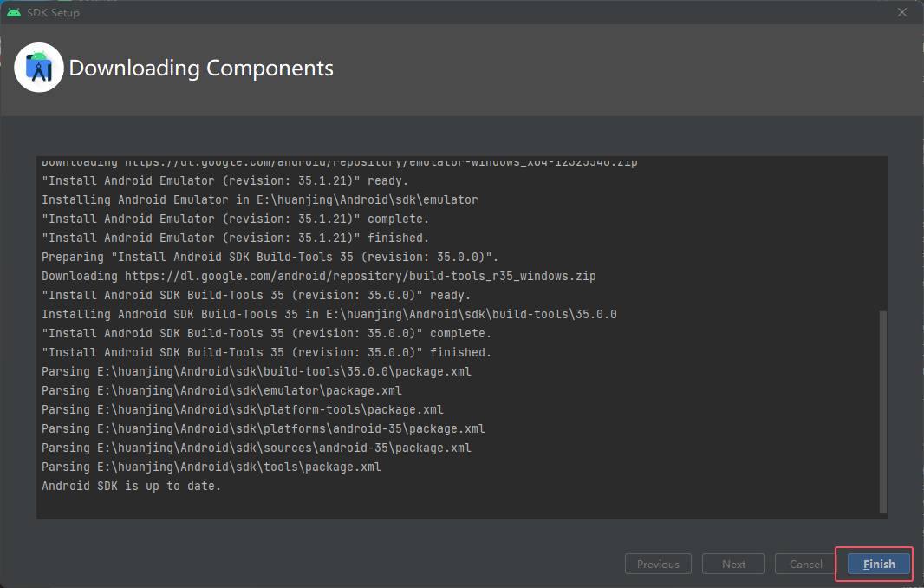Image resolution: width=924 pixels, height=588 pixels.
Task: Click the 'Android SDK is up to date.' line
Action: [x=132, y=486]
